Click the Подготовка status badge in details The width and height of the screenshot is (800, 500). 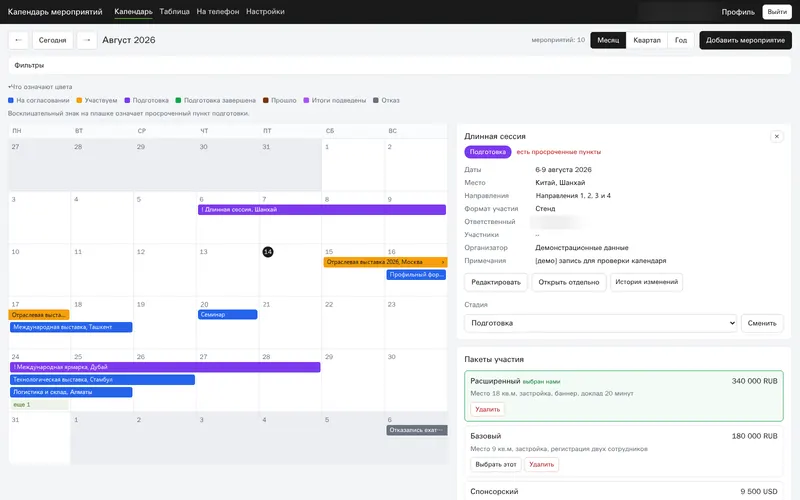(x=488, y=152)
